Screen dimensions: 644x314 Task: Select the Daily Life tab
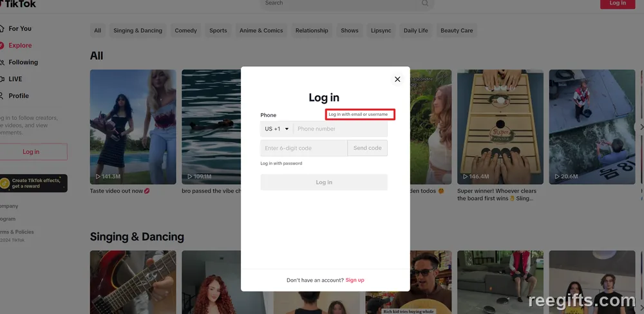pyautogui.click(x=415, y=30)
